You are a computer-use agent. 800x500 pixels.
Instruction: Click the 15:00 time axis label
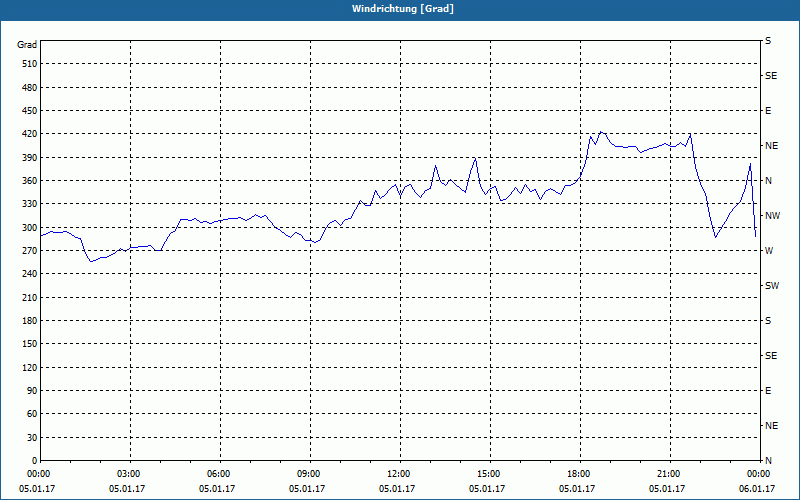489,474
